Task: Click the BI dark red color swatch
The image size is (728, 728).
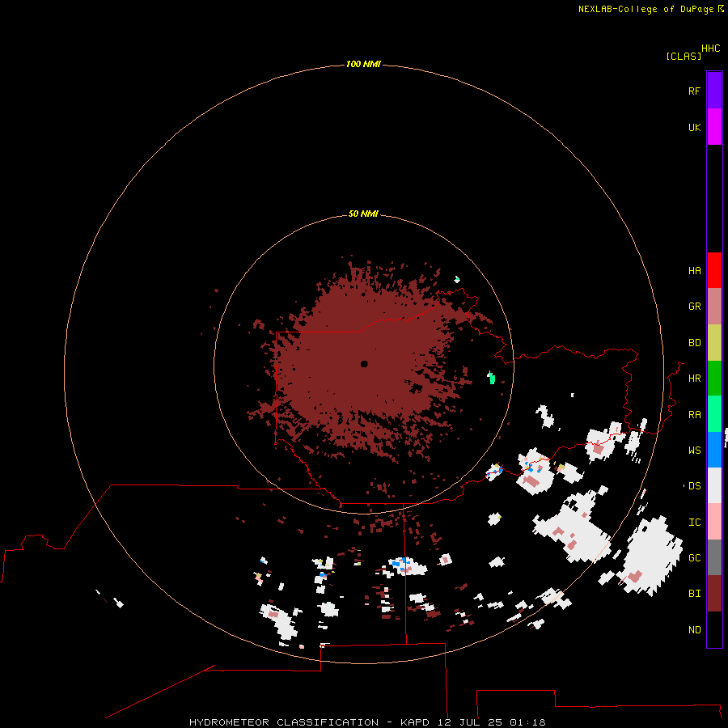Action: pyautogui.click(x=714, y=594)
